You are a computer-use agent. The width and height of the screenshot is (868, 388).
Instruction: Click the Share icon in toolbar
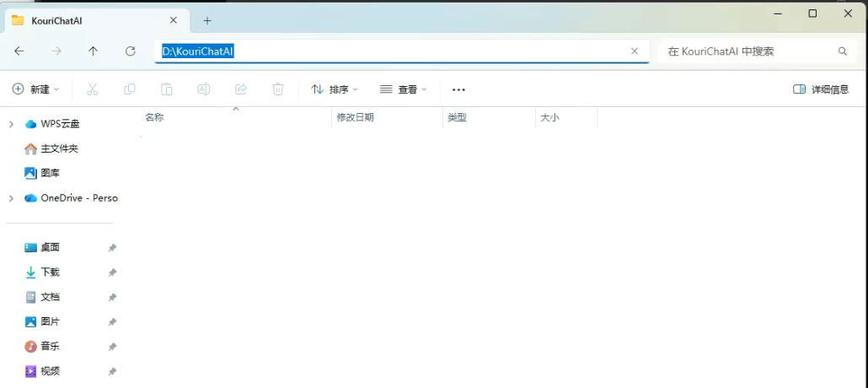point(241,89)
